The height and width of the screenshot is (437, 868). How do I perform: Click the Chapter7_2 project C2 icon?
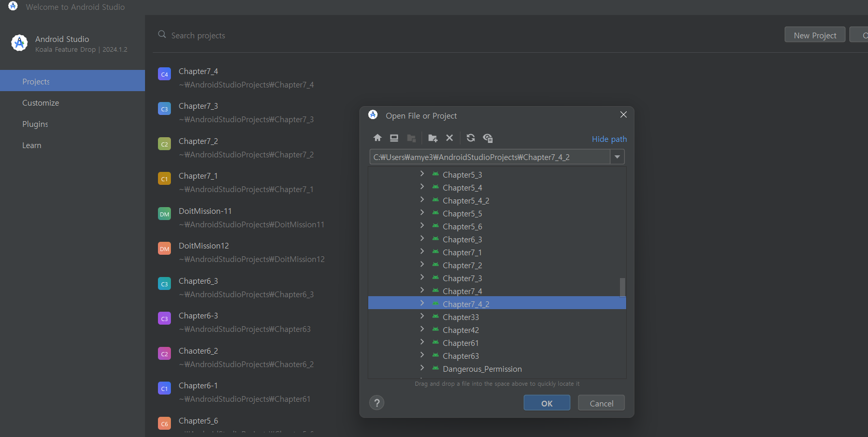point(164,144)
